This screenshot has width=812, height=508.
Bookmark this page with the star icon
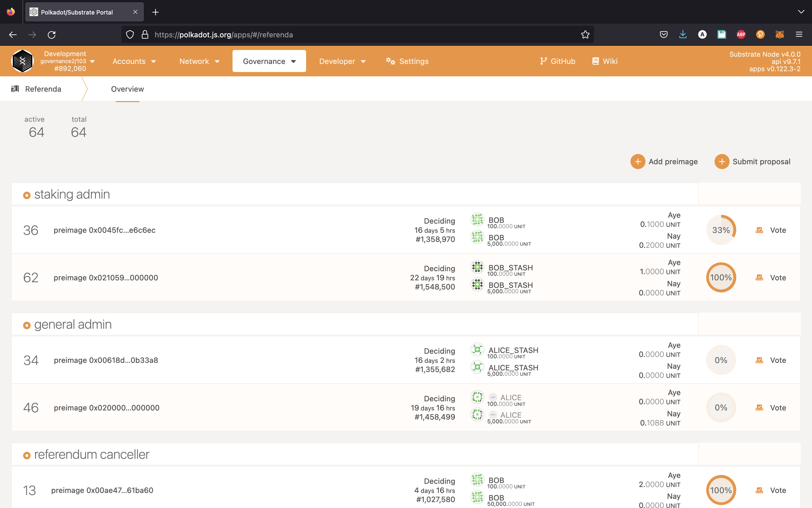coord(585,35)
